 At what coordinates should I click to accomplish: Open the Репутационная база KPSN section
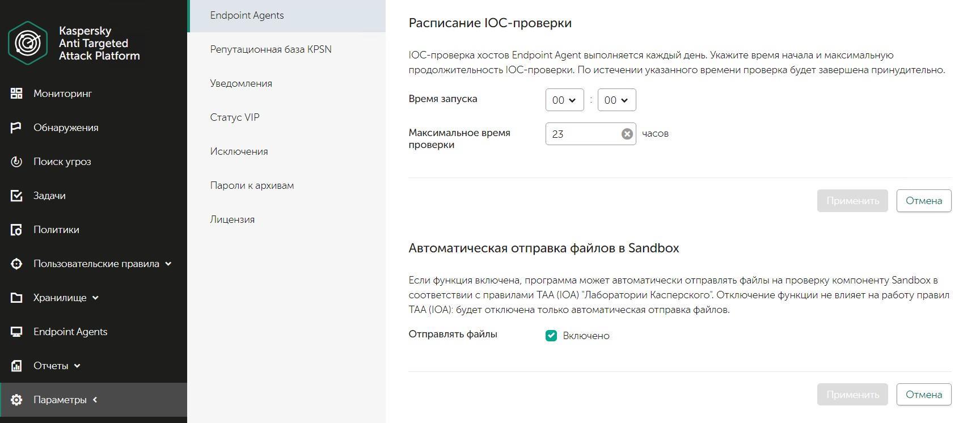[271, 49]
